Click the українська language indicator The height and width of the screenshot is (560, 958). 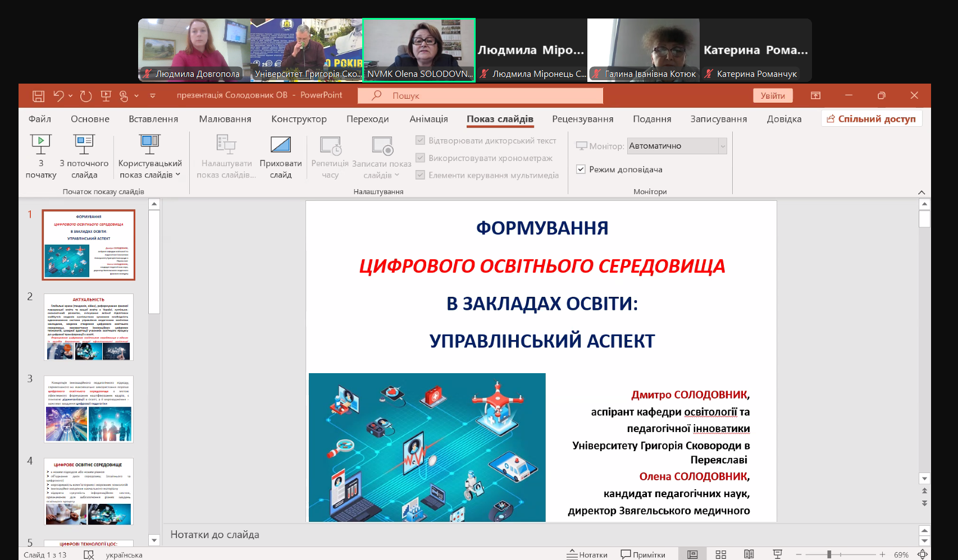[124, 555]
